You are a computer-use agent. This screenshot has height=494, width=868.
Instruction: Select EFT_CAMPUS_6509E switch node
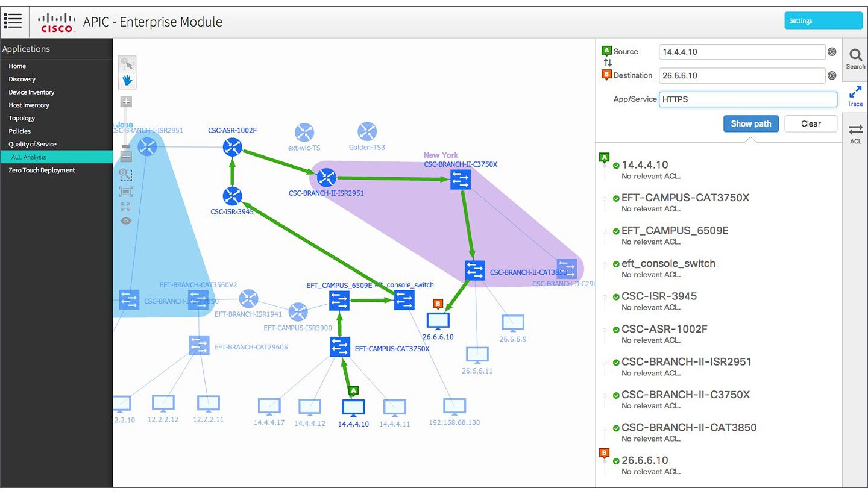pyautogui.click(x=339, y=300)
